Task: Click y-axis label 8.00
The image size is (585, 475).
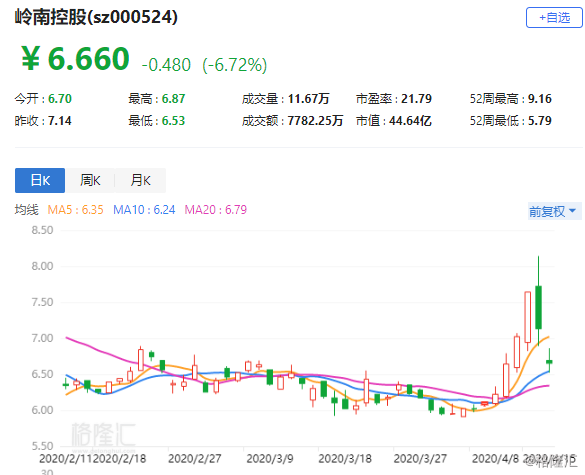Action: click(42, 266)
